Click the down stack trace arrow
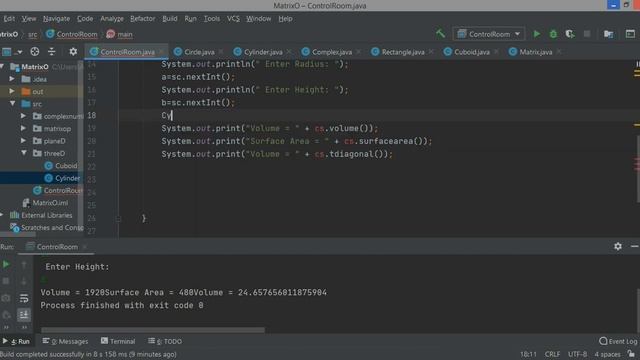 pos(24,281)
